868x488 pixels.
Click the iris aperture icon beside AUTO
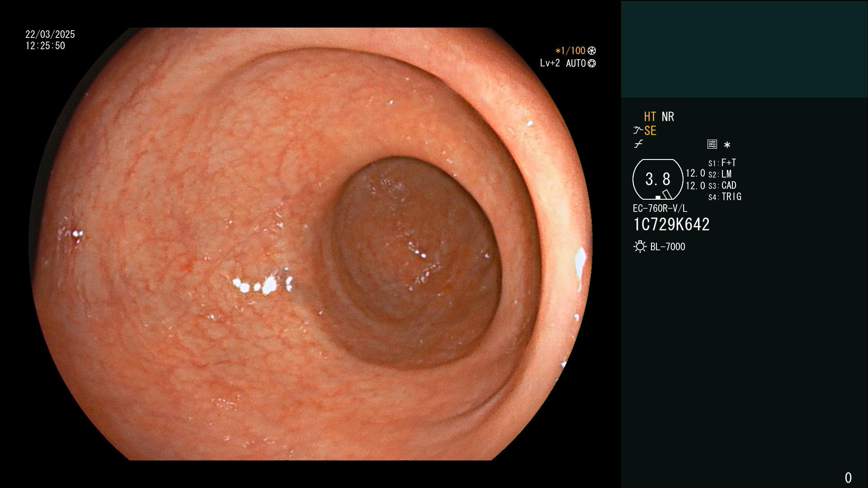[592, 63]
